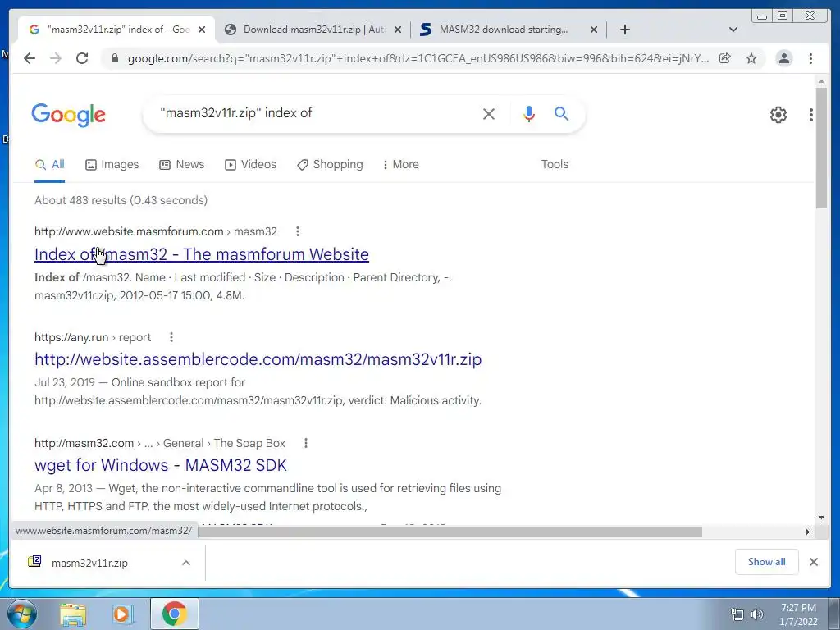Open the Chrome profile avatar
The height and width of the screenshot is (630, 840).
783,58
